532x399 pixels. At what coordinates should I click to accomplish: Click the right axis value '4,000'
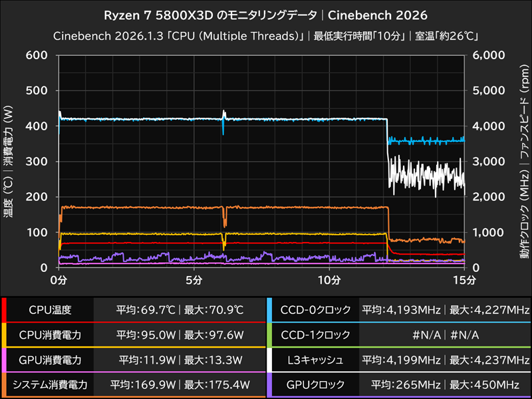tap(488, 126)
